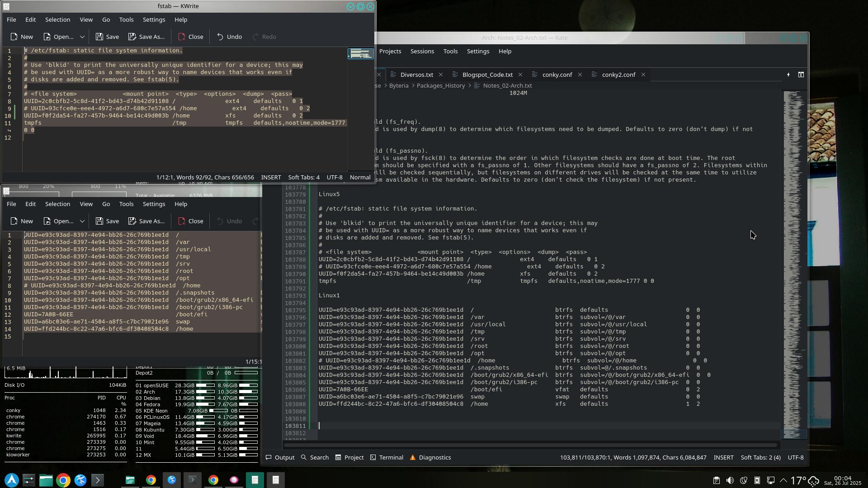
Task: Switch to conky2.conf tab
Action: [618, 75]
